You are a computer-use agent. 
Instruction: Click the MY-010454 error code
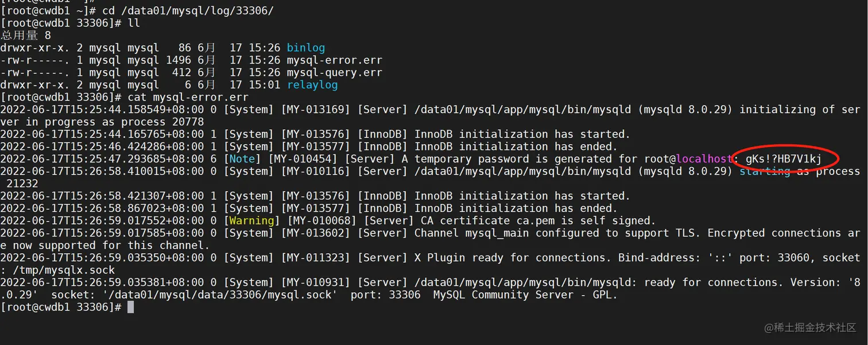[x=303, y=159]
